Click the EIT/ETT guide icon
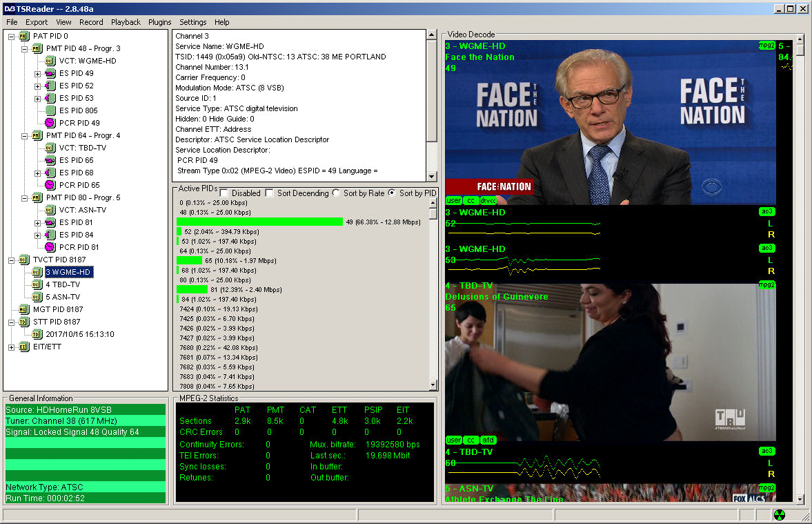Viewport: 812px width, 524px height. click(x=24, y=347)
